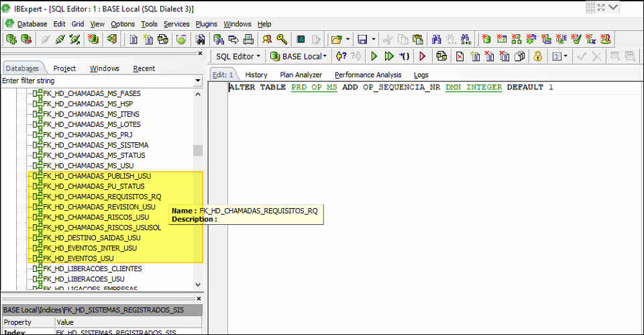Run the query with green Execute arrow

374,56
